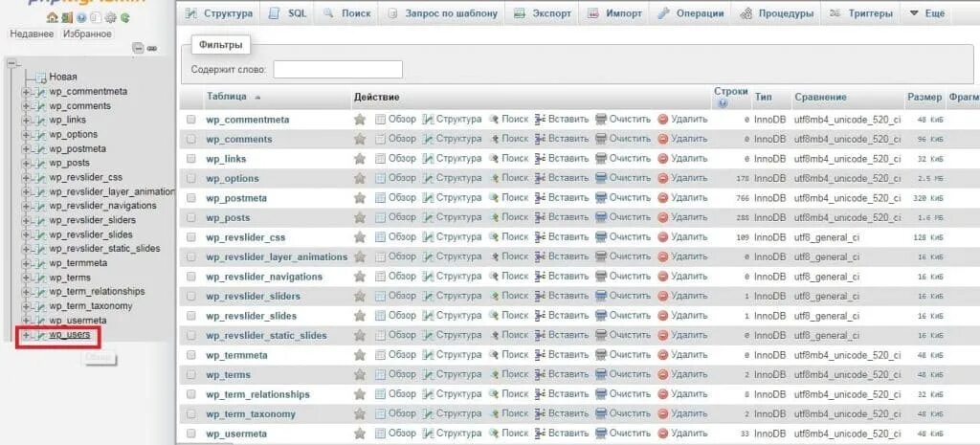980x445 pixels.
Task: Expand wp_links tree node
Action: tap(26, 120)
